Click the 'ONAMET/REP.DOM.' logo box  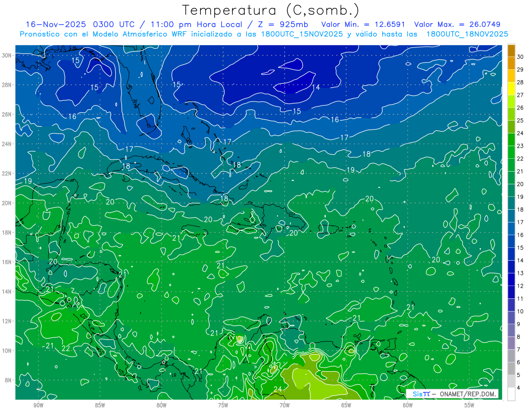(x=453, y=394)
